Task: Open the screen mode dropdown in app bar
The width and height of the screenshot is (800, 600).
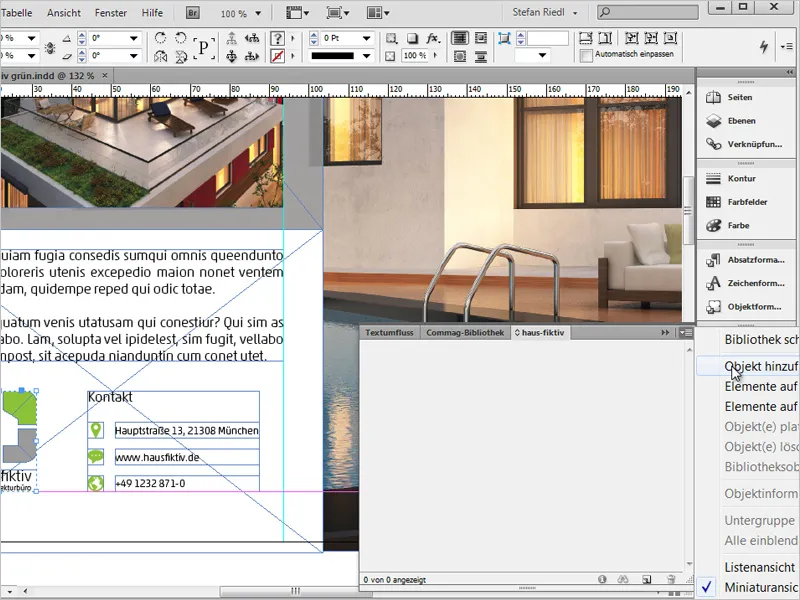Action: tap(339, 13)
